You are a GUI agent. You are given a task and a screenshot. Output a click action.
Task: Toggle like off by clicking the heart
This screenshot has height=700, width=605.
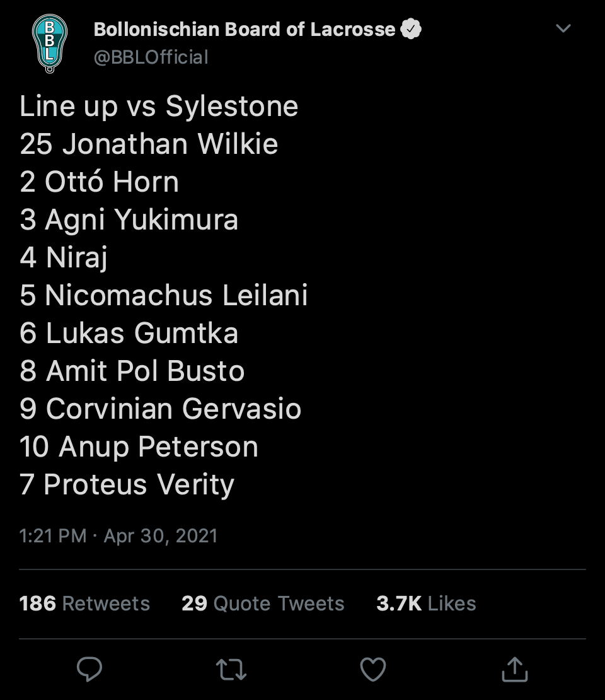(374, 670)
